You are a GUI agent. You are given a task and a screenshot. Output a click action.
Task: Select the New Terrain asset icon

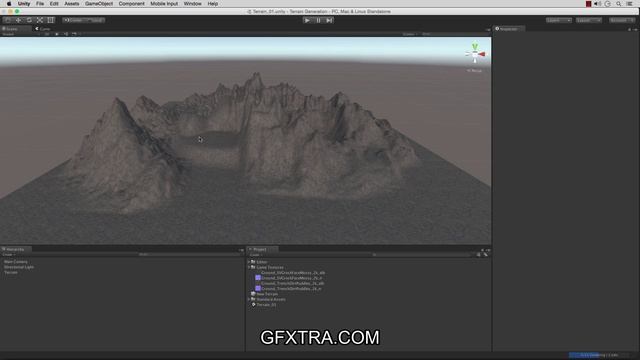pyautogui.click(x=253, y=294)
